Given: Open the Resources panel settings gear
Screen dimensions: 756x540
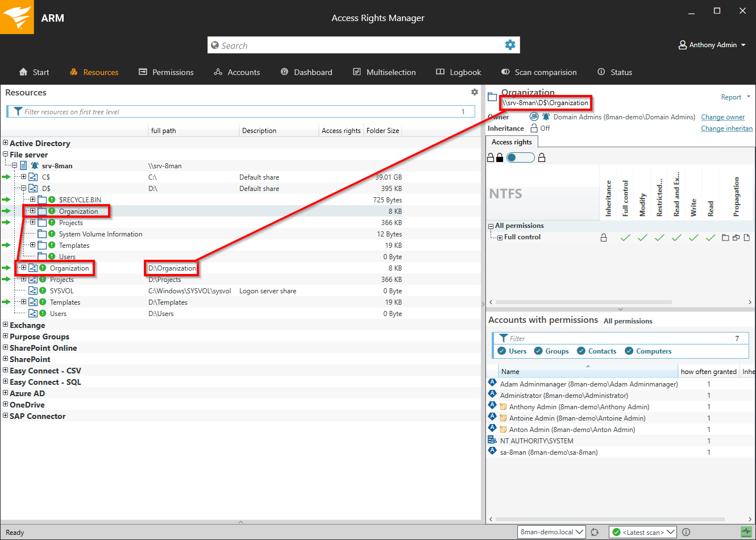Looking at the screenshot, I should (475, 92).
